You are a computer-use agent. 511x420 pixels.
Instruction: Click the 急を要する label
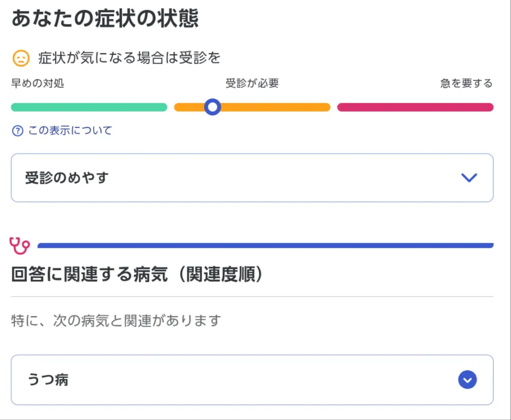466,83
